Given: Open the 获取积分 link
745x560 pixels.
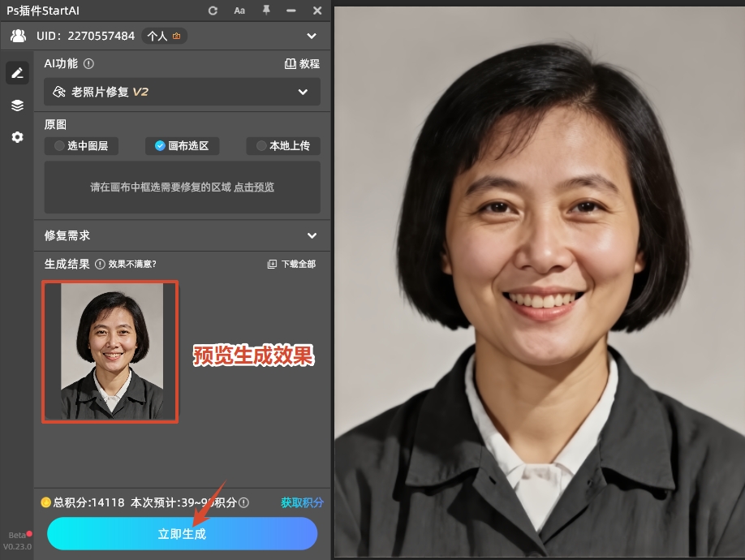Looking at the screenshot, I should pyautogui.click(x=304, y=503).
